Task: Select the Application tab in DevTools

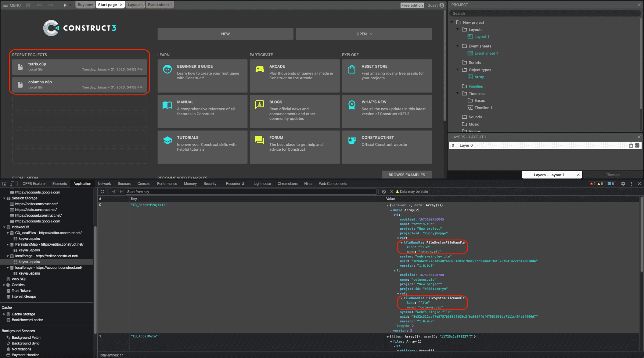Action: pos(81,183)
